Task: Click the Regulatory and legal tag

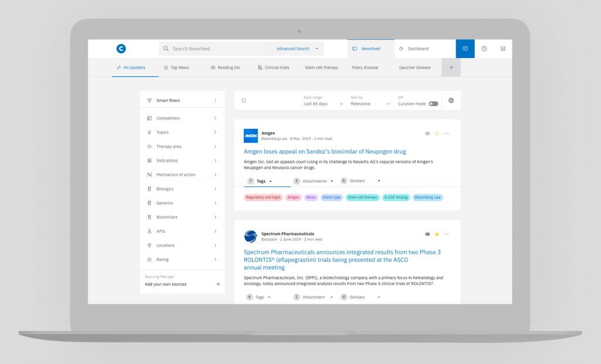Action: [263, 198]
